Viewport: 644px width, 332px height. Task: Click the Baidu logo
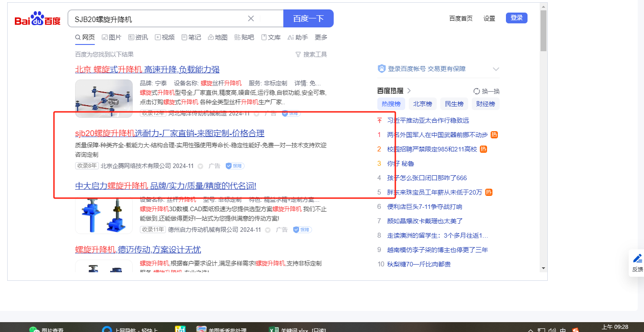pos(37,19)
